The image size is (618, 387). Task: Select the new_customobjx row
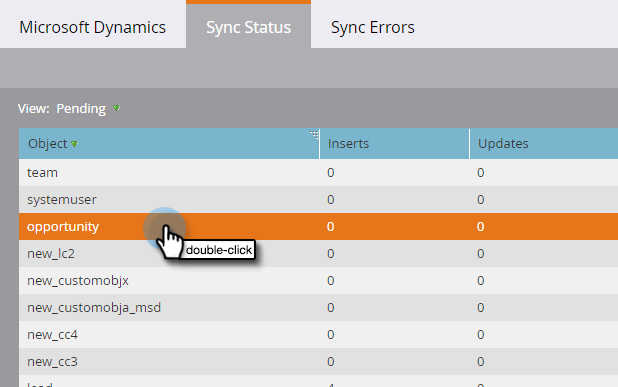[318, 281]
